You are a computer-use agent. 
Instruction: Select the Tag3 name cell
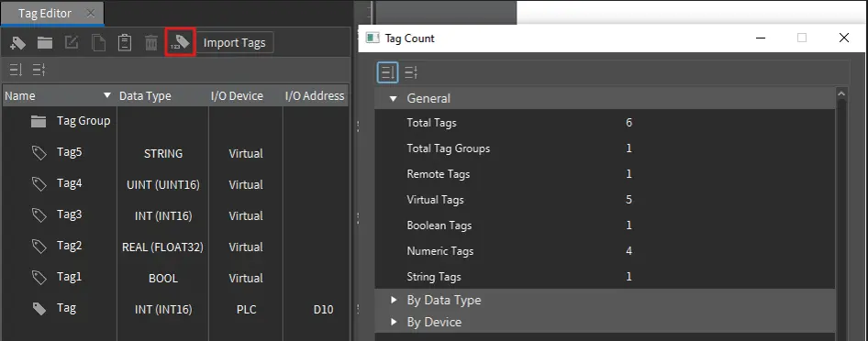click(x=69, y=214)
